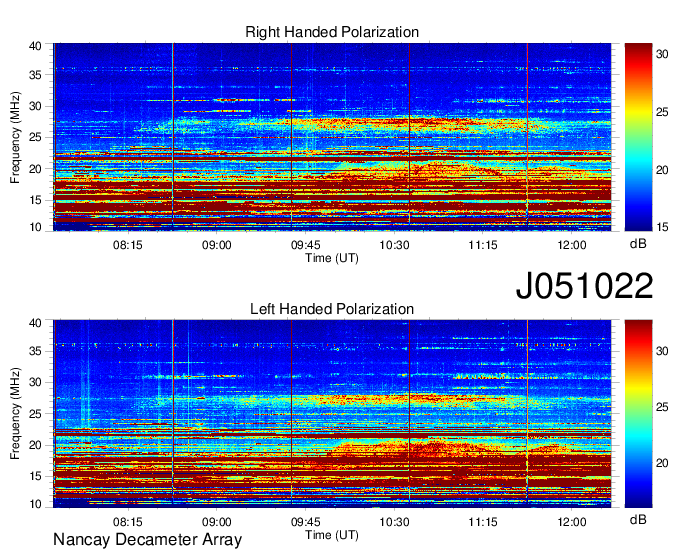The image size is (680, 552).
Task: Click the 20 dB value on Right Handed colorbar
Action: tap(662, 170)
